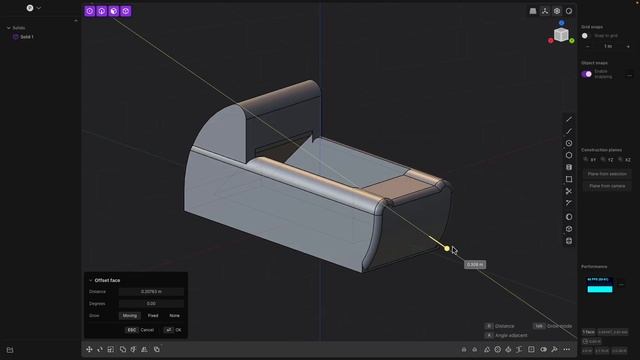Toggle Snap to grid switch
640x360 pixels.
[x=586, y=36]
